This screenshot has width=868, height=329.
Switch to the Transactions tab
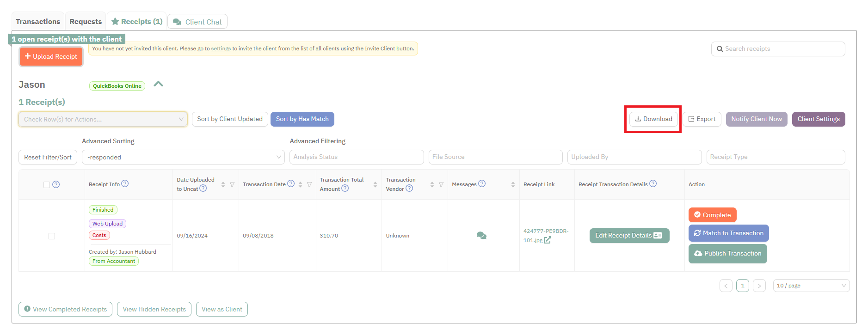[38, 21]
